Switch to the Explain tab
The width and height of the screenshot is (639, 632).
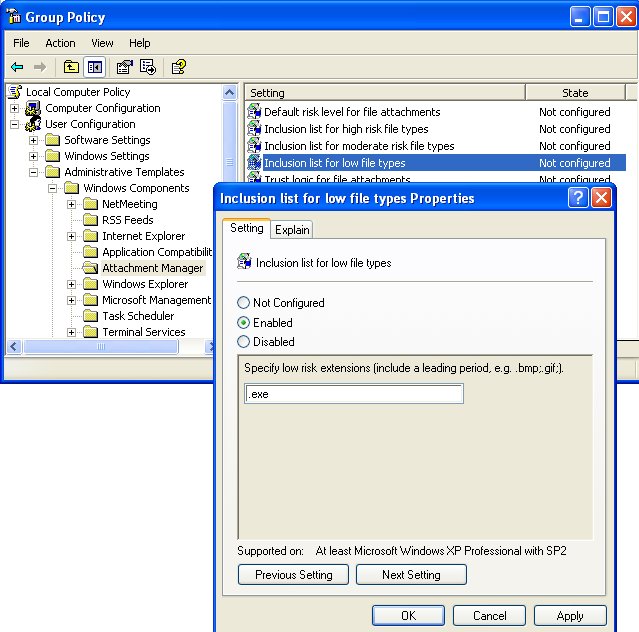(x=292, y=229)
